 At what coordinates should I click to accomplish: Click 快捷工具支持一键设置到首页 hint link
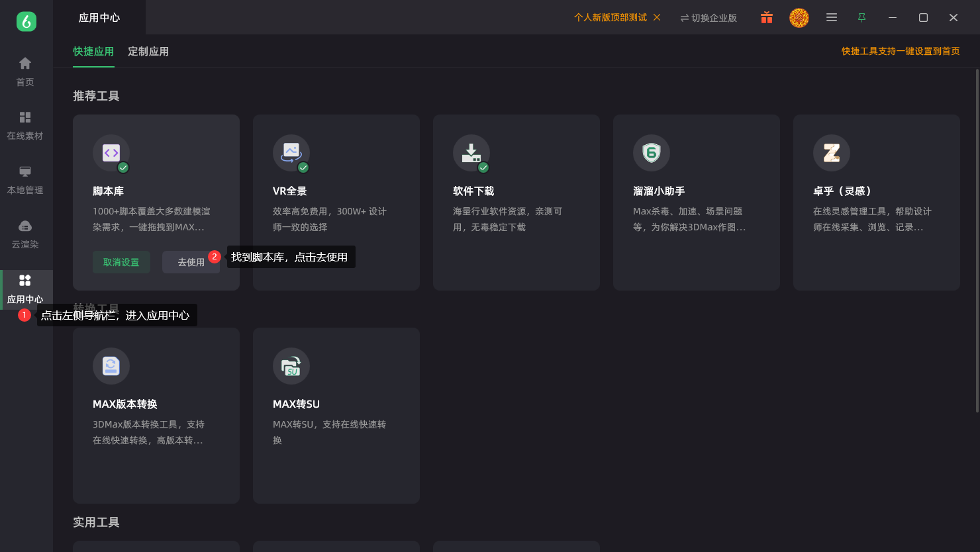[901, 51]
